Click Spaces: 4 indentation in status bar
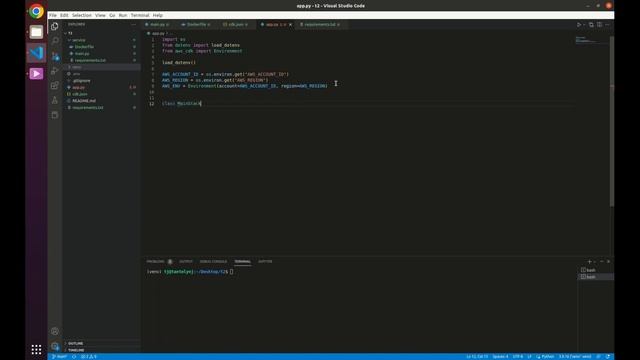 tap(500, 357)
